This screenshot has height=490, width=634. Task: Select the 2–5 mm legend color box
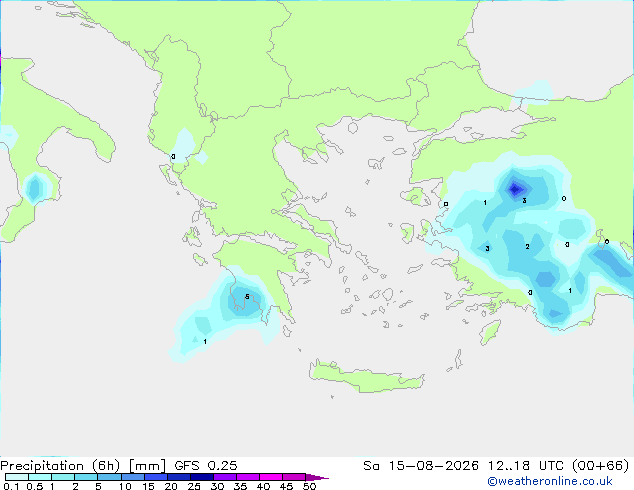[86, 477]
